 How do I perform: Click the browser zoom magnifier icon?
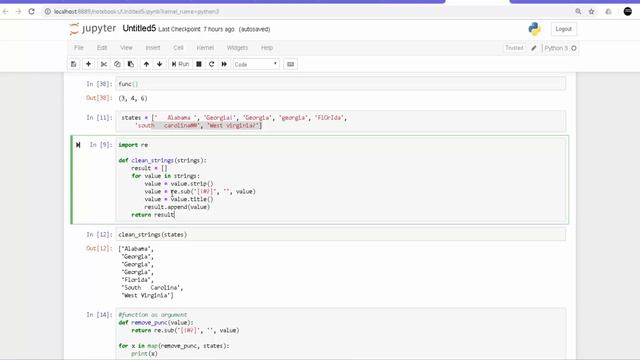tap(578, 11)
